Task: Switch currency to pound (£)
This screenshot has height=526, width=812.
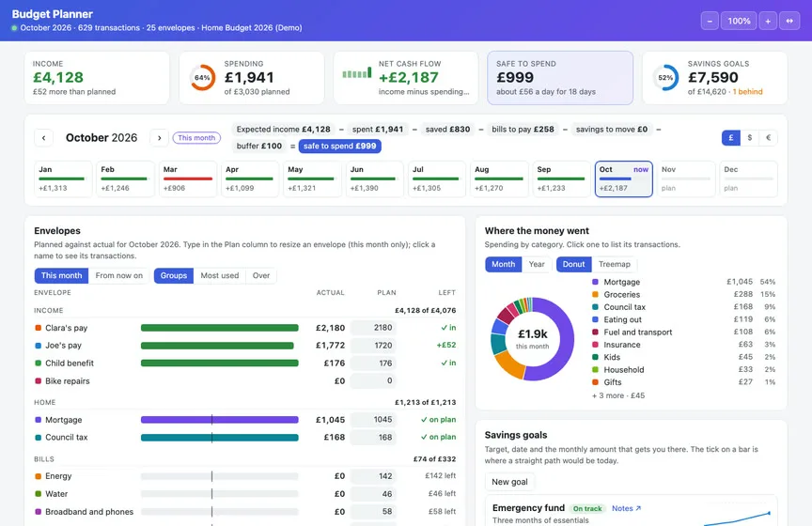Action: coord(730,138)
